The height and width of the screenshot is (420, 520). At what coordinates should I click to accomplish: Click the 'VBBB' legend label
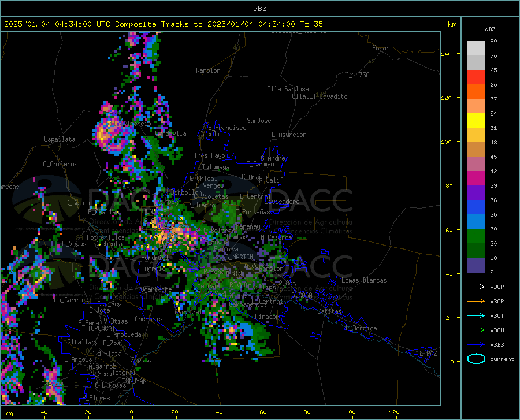pyautogui.click(x=497, y=345)
